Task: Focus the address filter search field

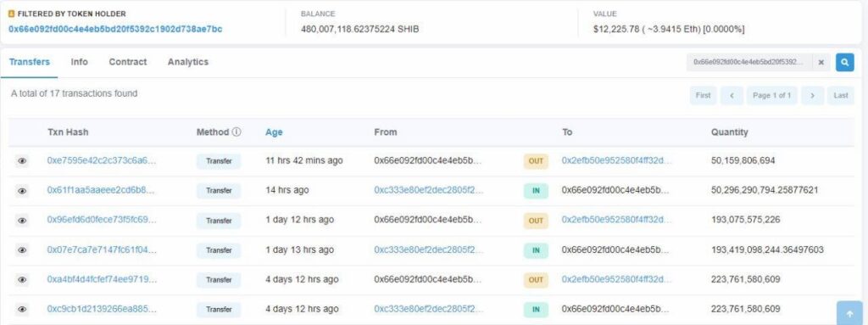Action: click(x=749, y=63)
